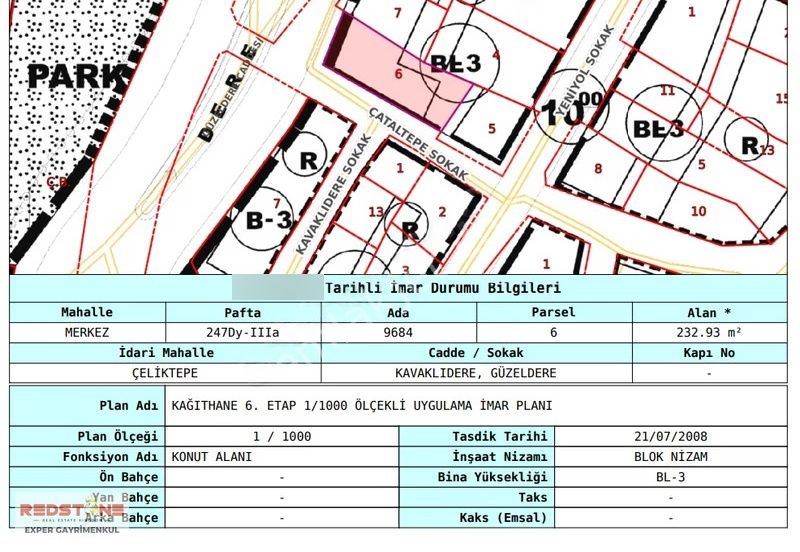
Task: Click the KAVAKLIDERE SOKAK street label
Action: [333, 194]
